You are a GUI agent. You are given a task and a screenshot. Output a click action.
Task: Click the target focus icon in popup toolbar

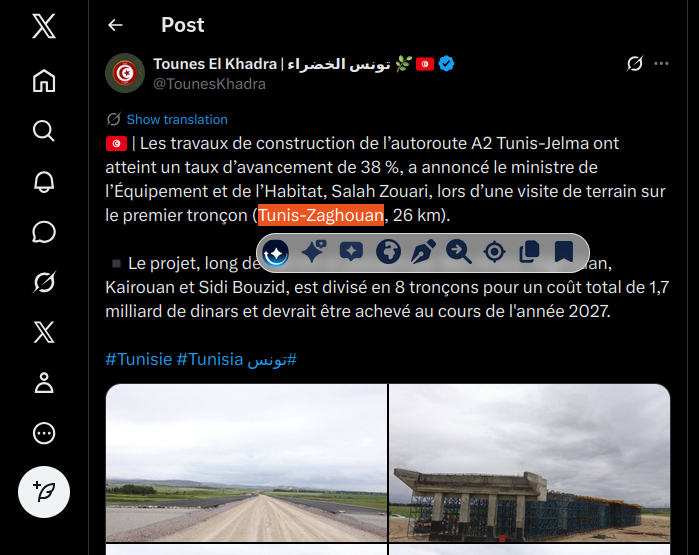click(x=494, y=252)
